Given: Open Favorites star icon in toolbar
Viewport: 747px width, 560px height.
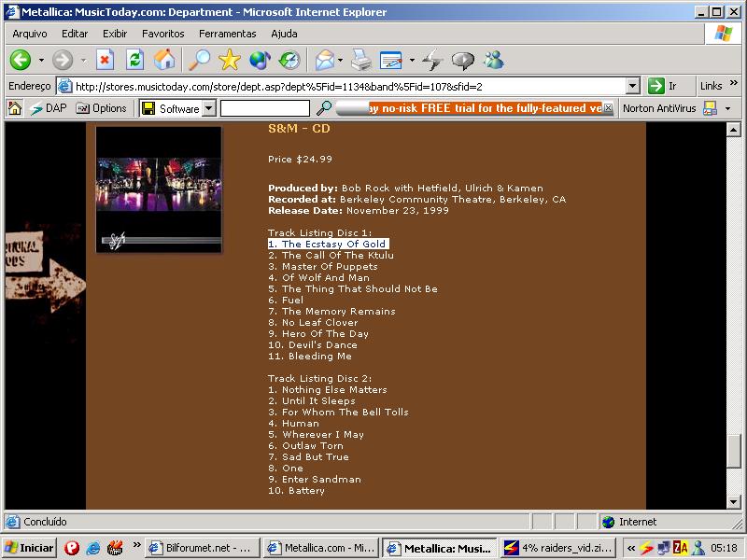Looking at the screenshot, I should pyautogui.click(x=229, y=60).
